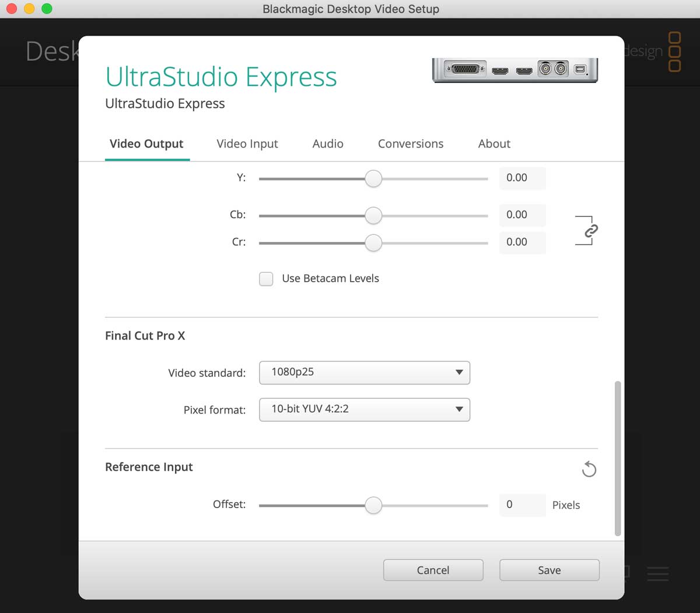Click the Reference Input section heading
The image size is (700, 613).
[x=149, y=467]
